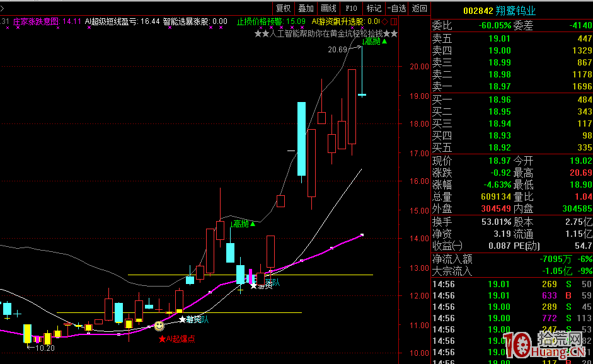Click the 外盘 value 304549
This screenshot has height=364, width=593.
coord(496,208)
